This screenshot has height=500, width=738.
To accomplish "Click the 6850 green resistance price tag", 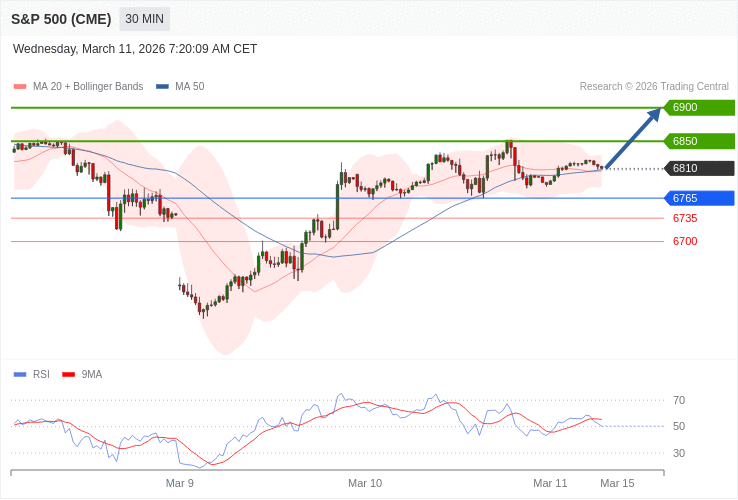I will [698, 141].
